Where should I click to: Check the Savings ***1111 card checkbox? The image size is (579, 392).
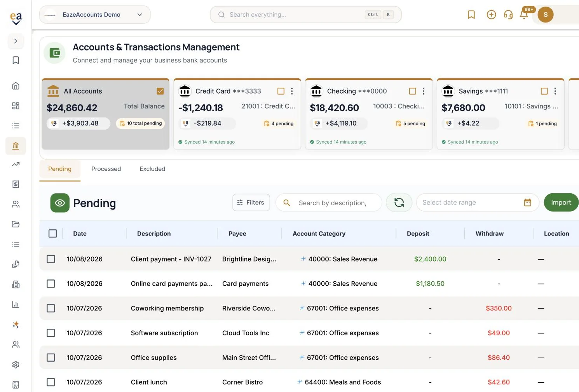pos(544,91)
